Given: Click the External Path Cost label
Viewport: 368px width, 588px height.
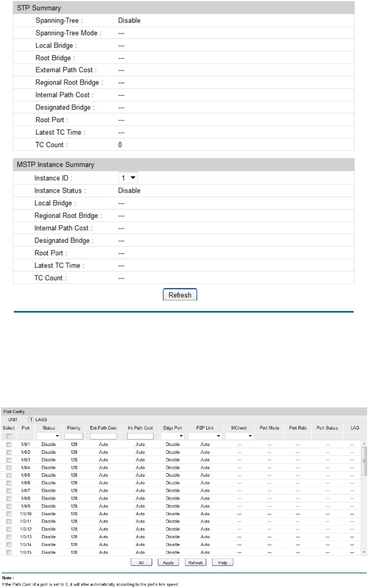Looking at the screenshot, I should click(x=66, y=70).
